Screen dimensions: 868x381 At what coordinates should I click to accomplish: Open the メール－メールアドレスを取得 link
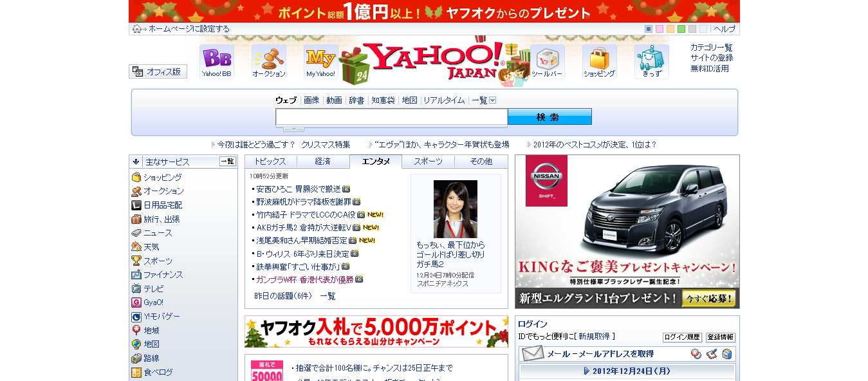[600, 354]
